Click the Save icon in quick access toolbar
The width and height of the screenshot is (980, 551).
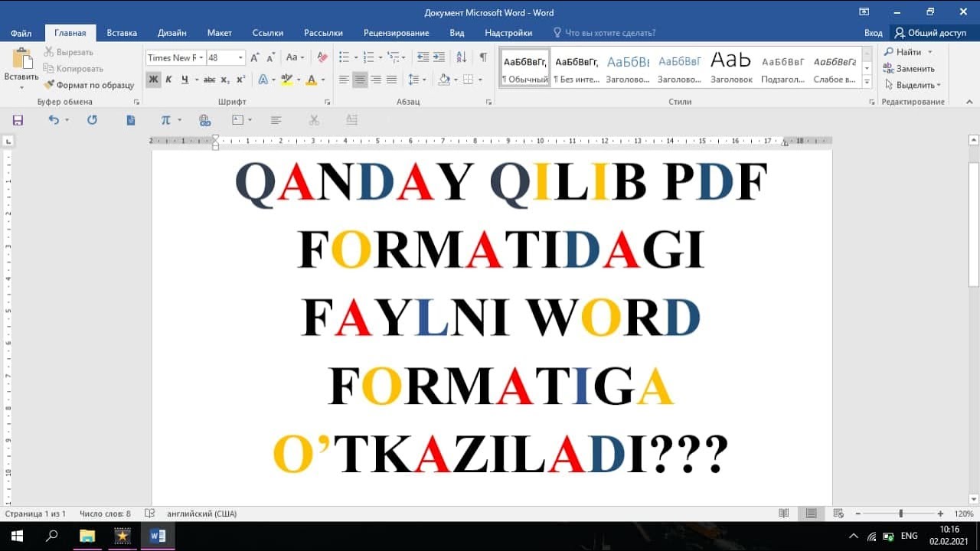18,120
